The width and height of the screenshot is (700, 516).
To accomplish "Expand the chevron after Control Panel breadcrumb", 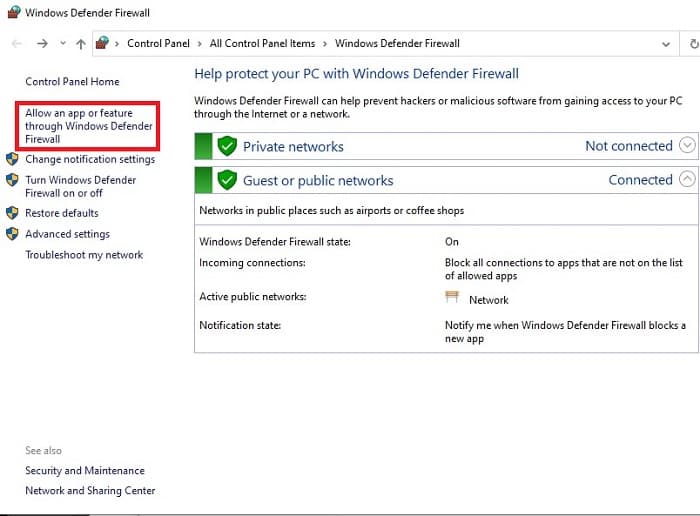I will pyautogui.click(x=200, y=44).
